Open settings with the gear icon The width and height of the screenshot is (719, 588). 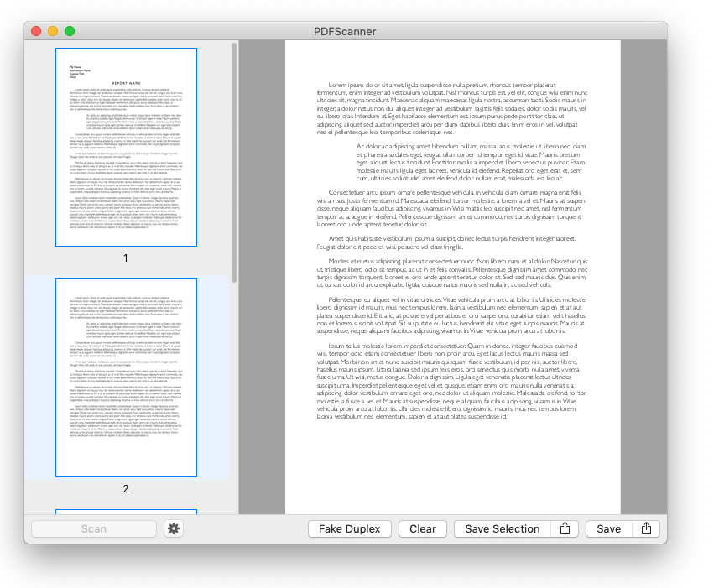tap(174, 528)
